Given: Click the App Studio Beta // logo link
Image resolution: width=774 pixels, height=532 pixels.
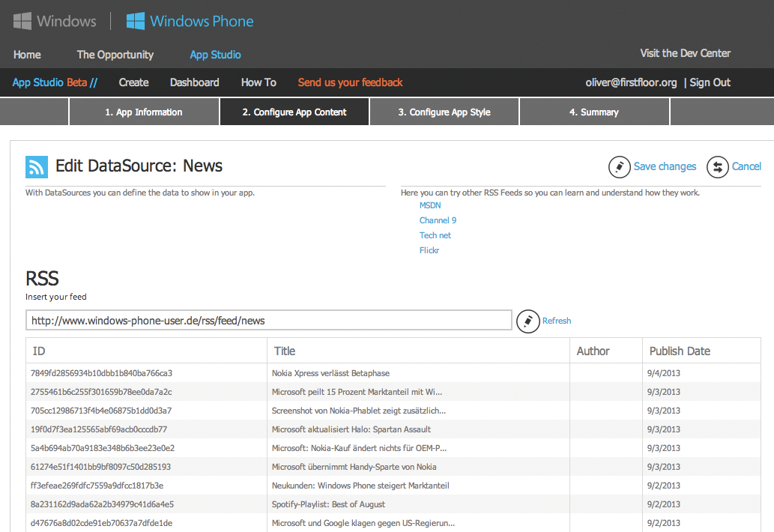Looking at the screenshot, I should [55, 82].
